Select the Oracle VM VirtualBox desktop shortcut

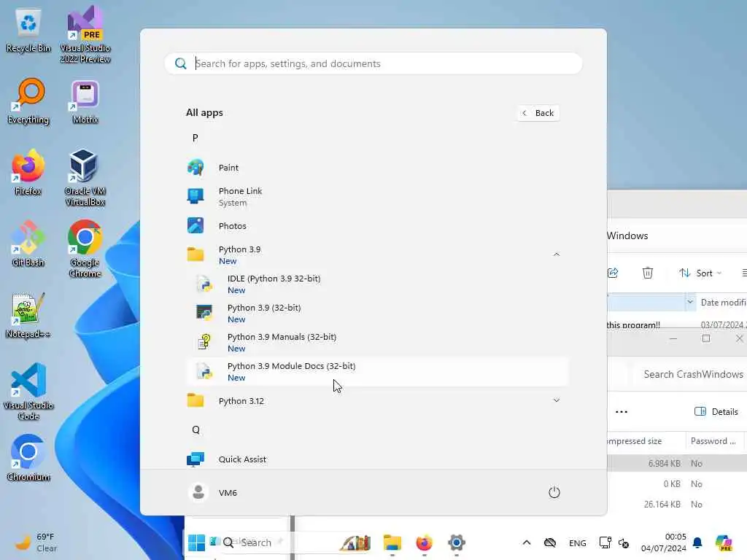[x=85, y=177]
